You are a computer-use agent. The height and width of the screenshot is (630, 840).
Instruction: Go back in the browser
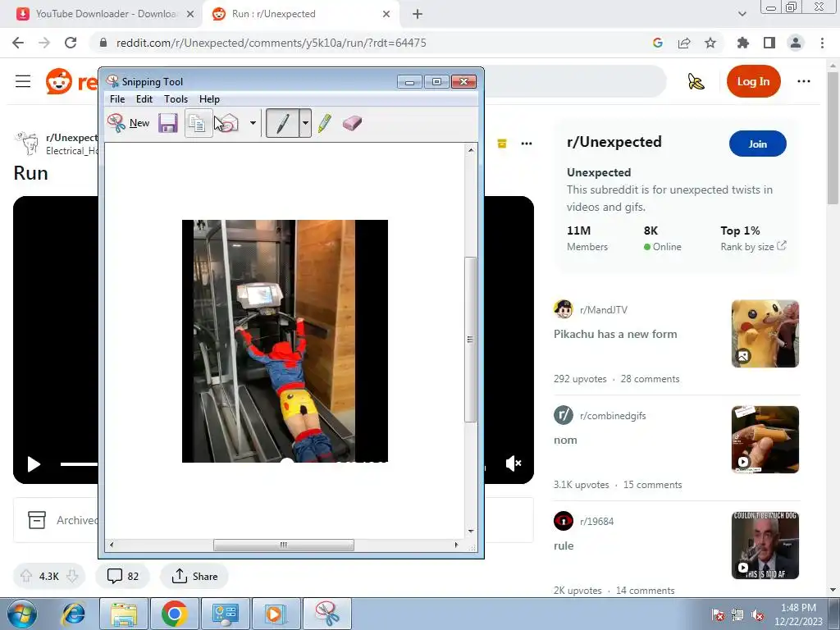[x=18, y=43]
